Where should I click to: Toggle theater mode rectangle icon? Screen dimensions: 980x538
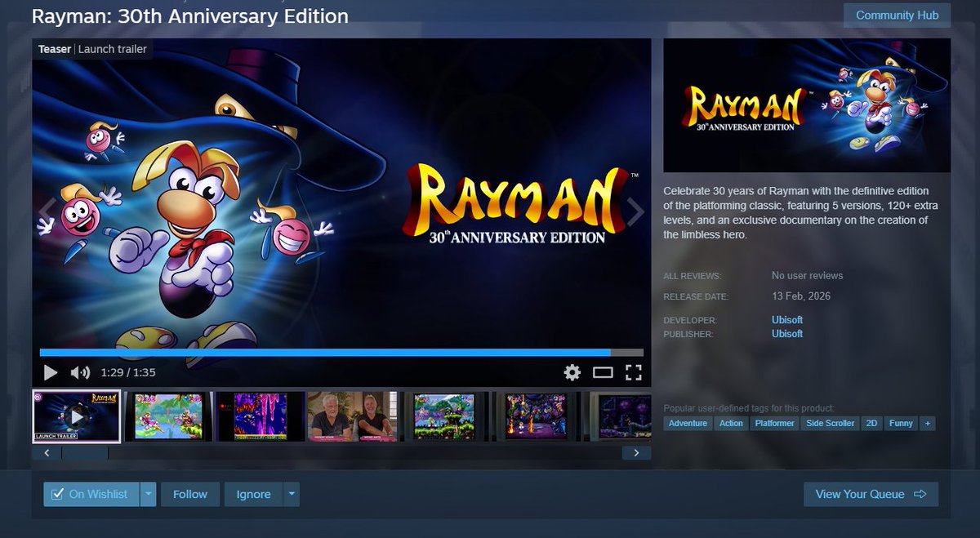pos(603,373)
